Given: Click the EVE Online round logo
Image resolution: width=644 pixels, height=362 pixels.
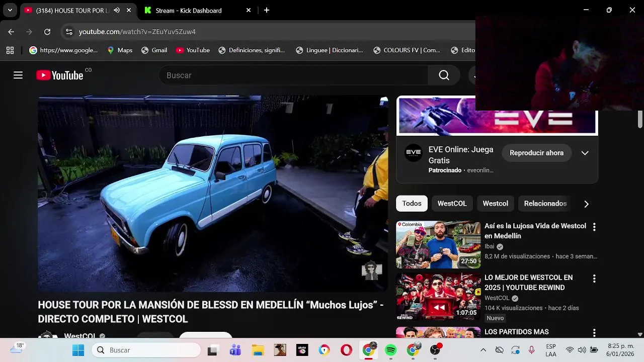Looking at the screenshot, I should pyautogui.click(x=414, y=153).
